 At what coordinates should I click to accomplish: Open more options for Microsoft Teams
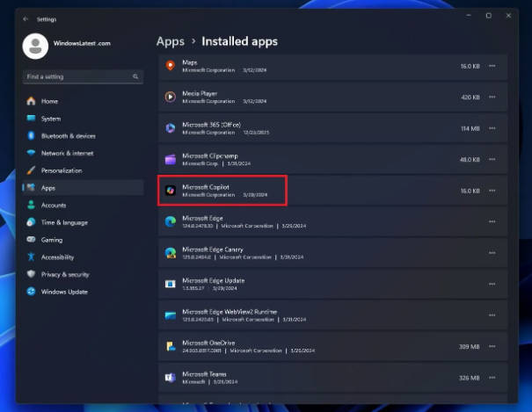tap(492, 378)
